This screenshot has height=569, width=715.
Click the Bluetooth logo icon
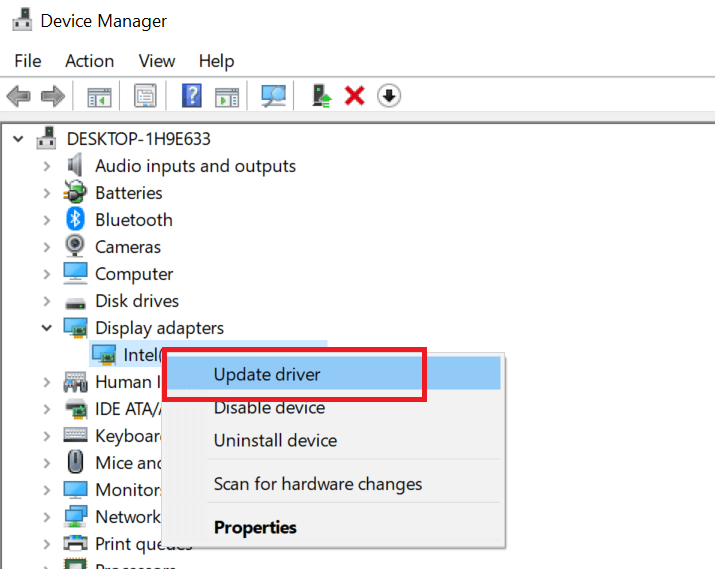click(x=75, y=219)
